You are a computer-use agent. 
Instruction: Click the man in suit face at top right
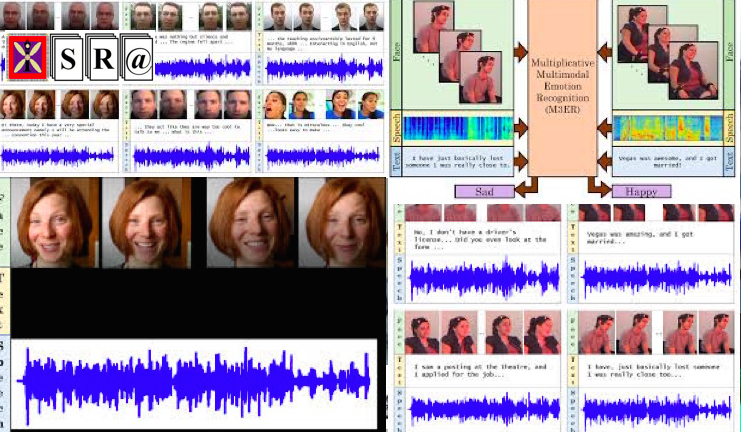(x=371, y=16)
